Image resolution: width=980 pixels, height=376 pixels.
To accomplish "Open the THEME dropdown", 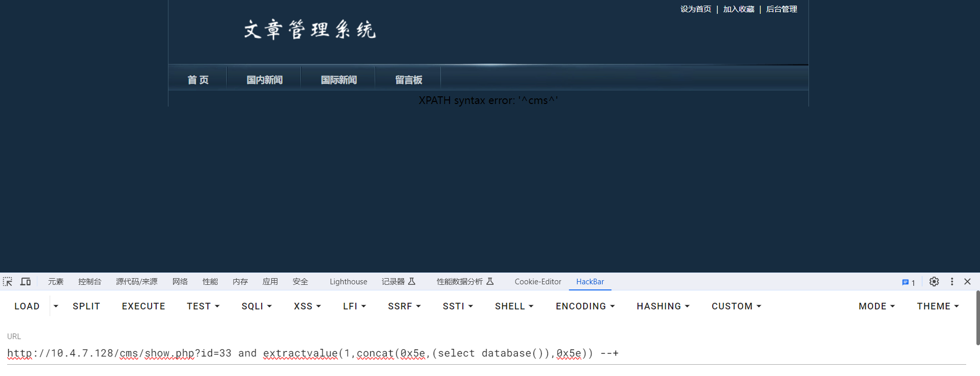I will click(938, 306).
